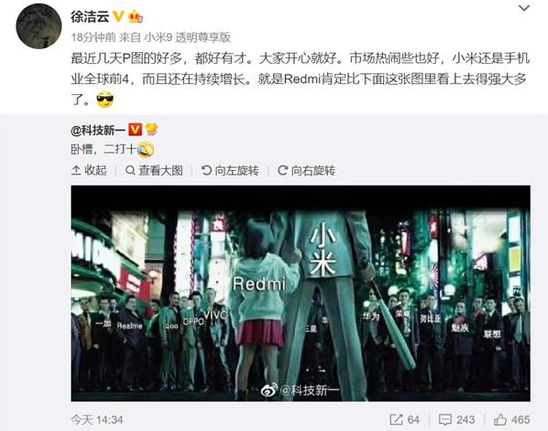Click the medal icon beside 科技新一
548x431 pixels.
[x=151, y=130]
